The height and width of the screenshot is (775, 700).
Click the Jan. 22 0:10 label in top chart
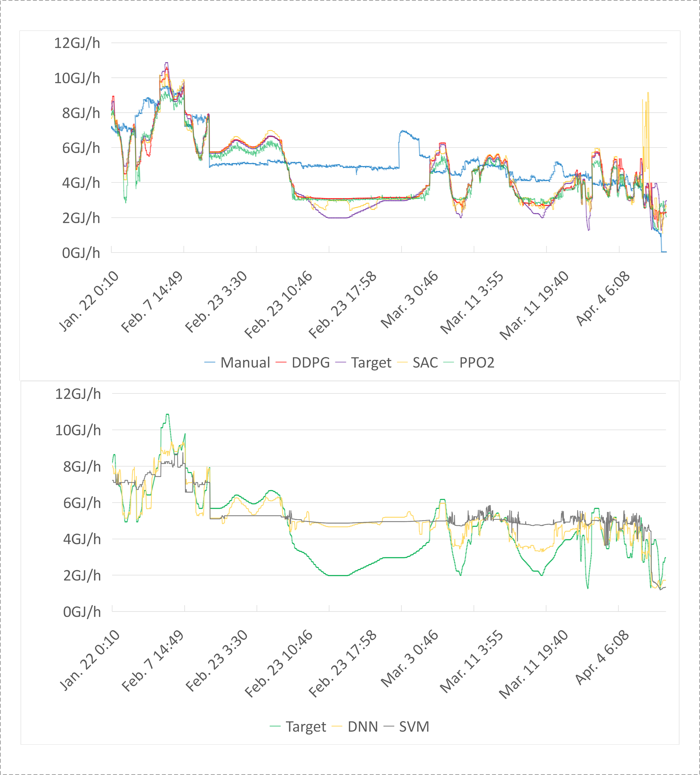click(89, 301)
